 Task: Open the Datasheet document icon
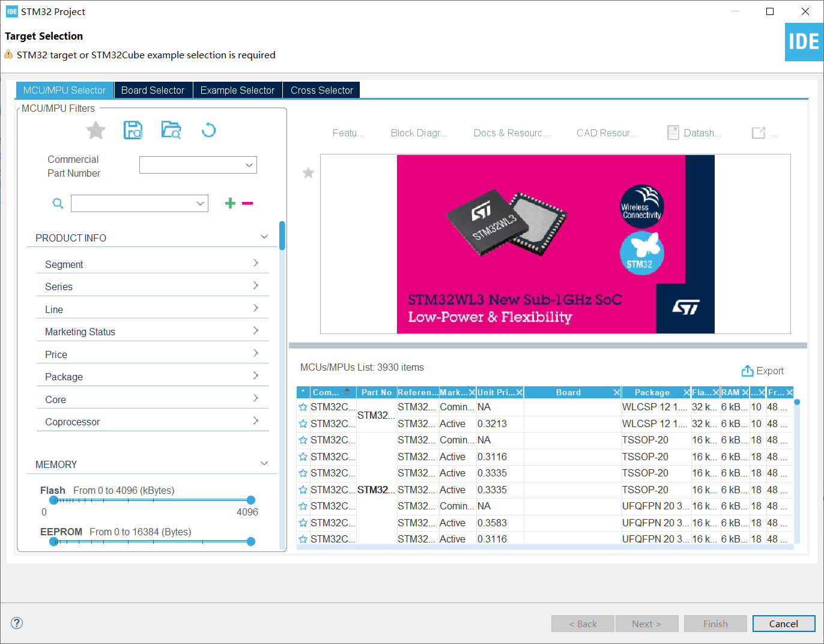[x=673, y=133]
